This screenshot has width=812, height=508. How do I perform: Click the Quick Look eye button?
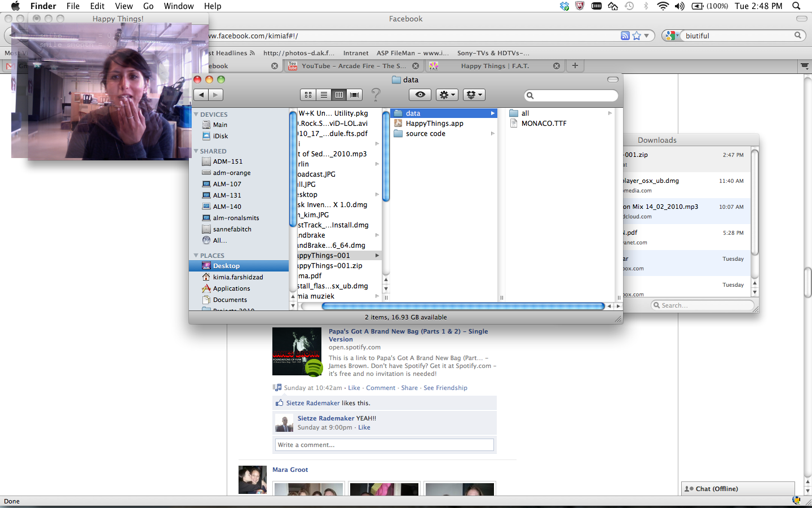pos(420,95)
